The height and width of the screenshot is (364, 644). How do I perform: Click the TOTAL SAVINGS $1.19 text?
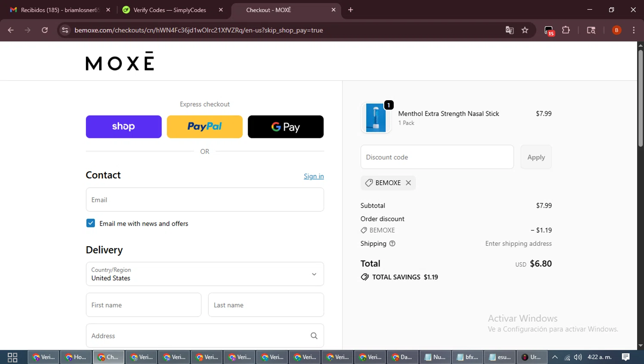[x=405, y=277]
